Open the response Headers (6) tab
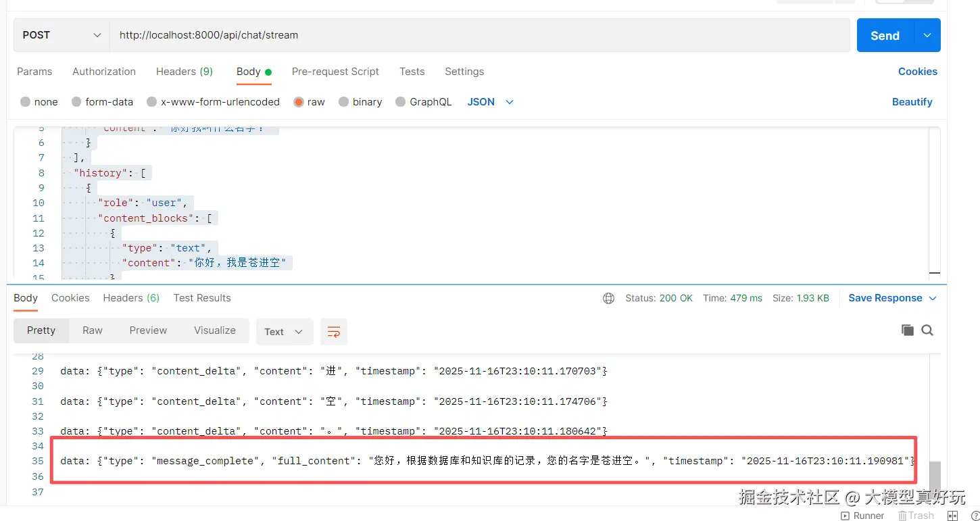980x521 pixels. (131, 298)
